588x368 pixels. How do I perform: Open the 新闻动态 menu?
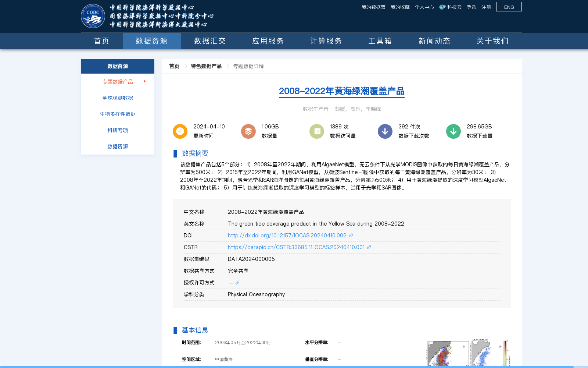tap(434, 41)
